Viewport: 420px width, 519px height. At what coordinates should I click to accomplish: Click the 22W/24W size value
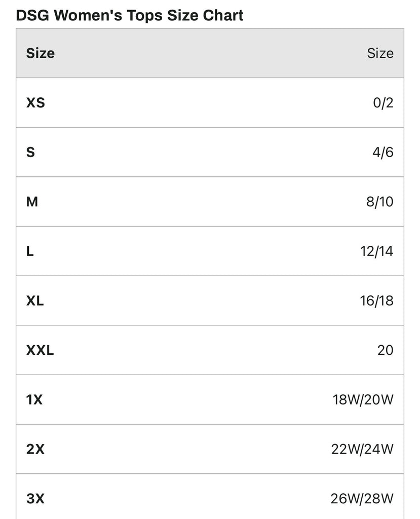pyautogui.click(x=362, y=449)
